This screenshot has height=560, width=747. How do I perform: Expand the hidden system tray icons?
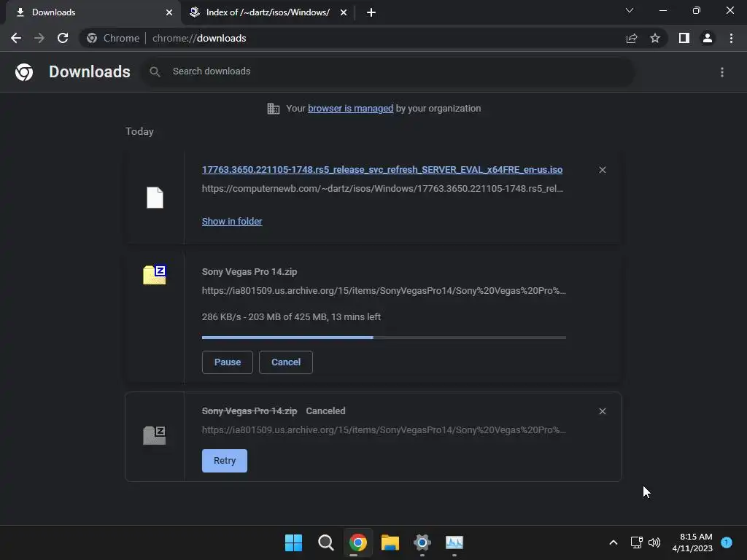click(x=613, y=542)
